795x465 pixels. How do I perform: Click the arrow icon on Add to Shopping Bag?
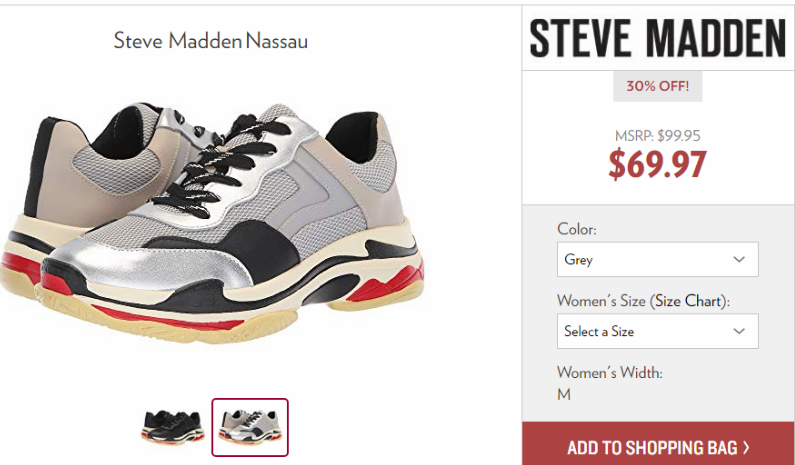pyautogui.click(x=746, y=447)
